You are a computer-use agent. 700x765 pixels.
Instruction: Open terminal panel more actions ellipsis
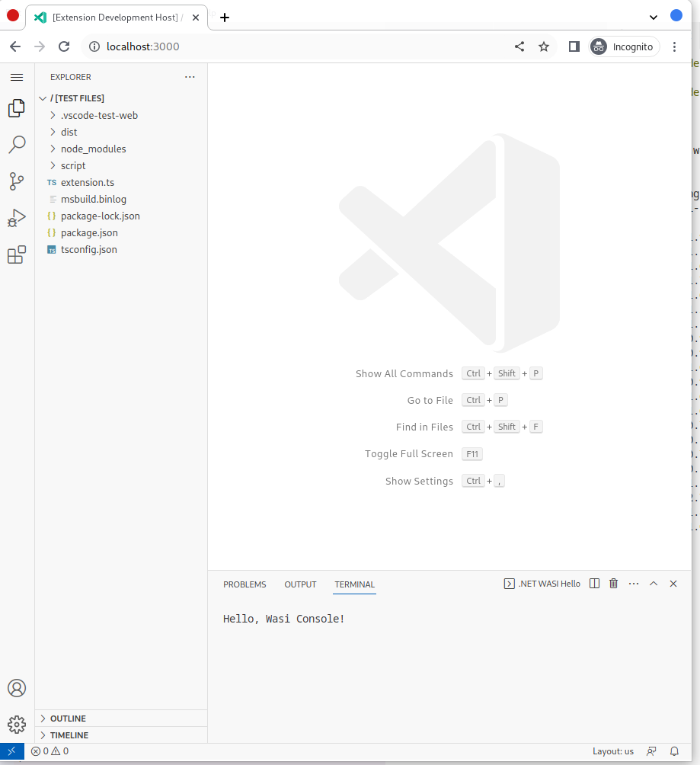634,584
